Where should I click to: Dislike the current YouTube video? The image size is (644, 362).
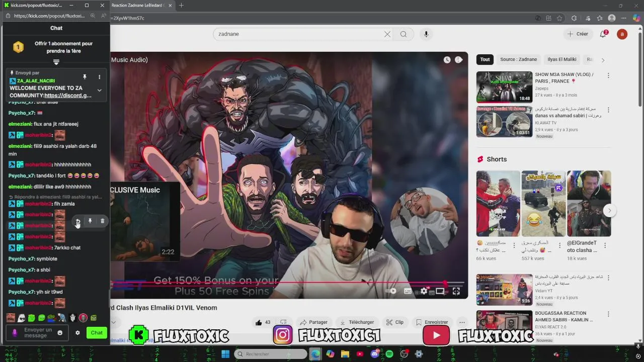point(284,322)
